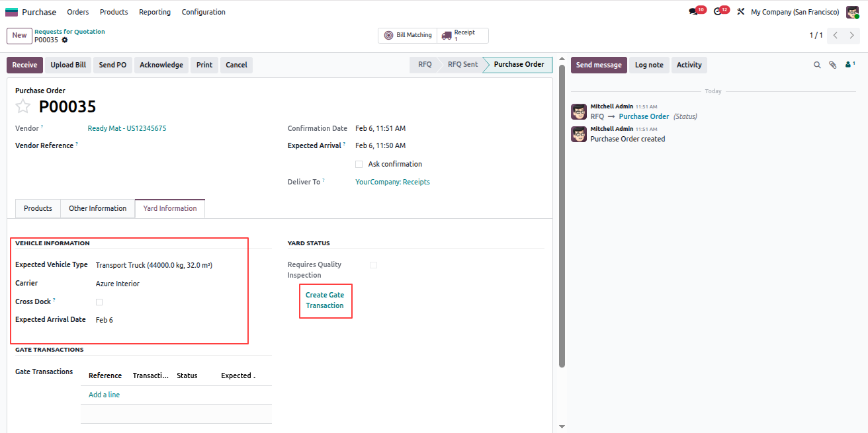This screenshot has width=868, height=433.
Task: Sort by Expected column header
Action: (238, 375)
